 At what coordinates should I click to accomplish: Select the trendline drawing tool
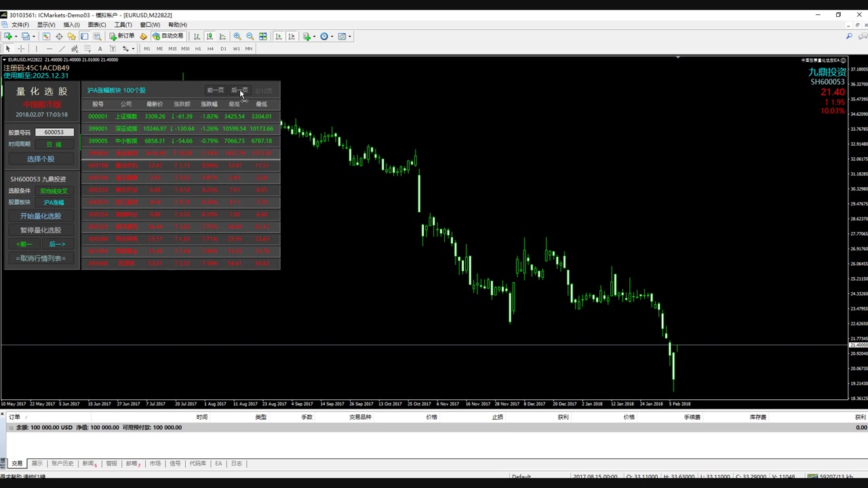[62, 49]
